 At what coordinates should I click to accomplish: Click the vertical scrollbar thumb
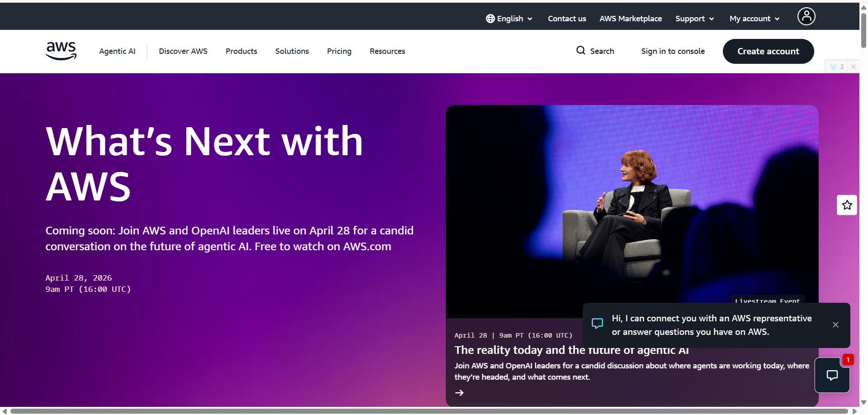[x=863, y=30]
